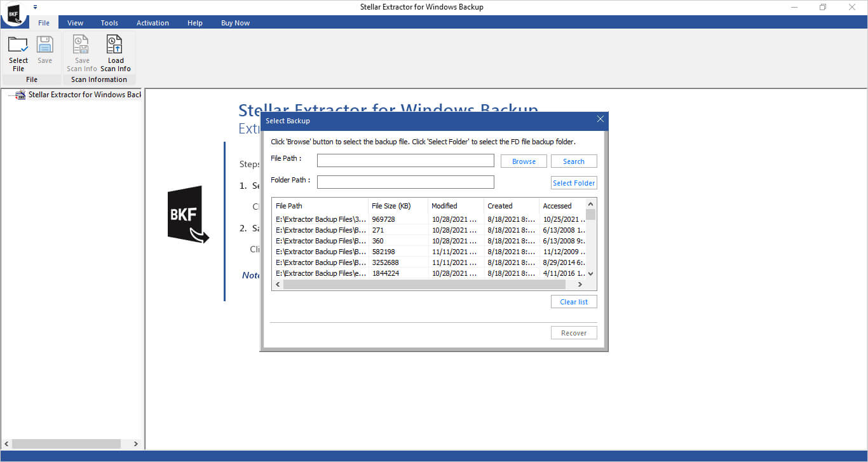Image resolution: width=868 pixels, height=462 pixels.
Task: Select the row with file size 271
Action: [x=429, y=230]
